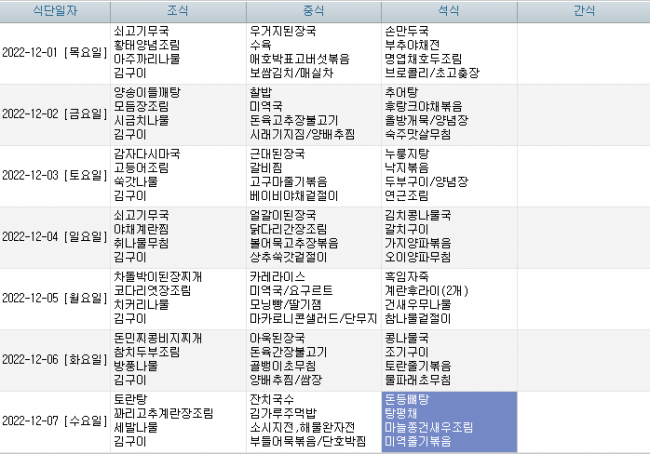The width and height of the screenshot is (650, 454).
Task: Select the 추어탕 dinner cell
Action: tap(448, 114)
